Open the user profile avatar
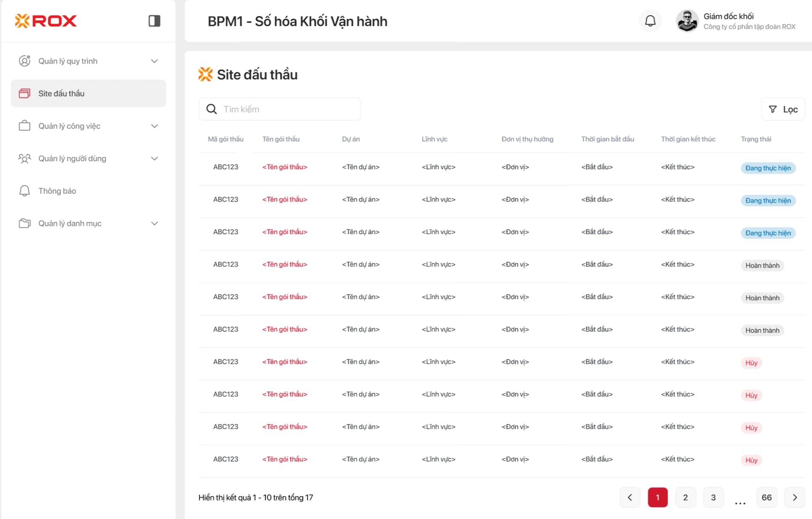812x519 pixels. pos(687,21)
